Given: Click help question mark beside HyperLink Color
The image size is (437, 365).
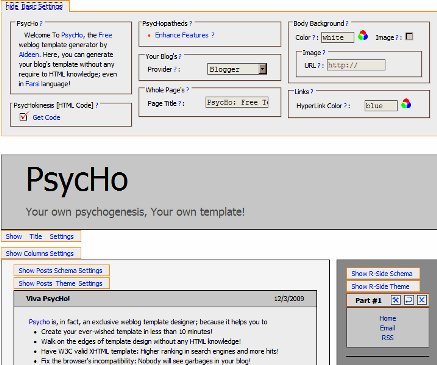Looking at the screenshot, I should 345,106.
